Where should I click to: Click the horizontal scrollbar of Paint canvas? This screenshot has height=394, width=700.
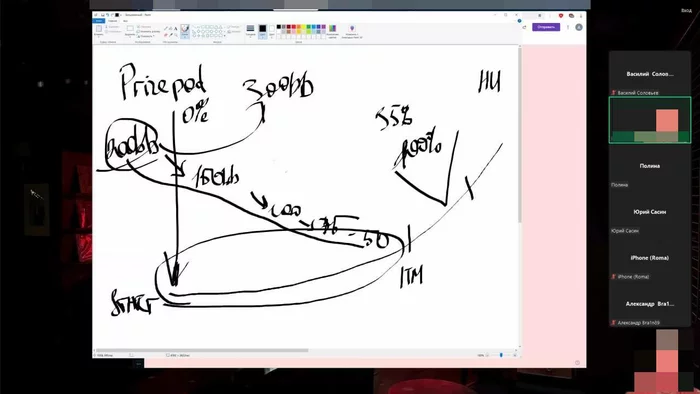pos(202,350)
